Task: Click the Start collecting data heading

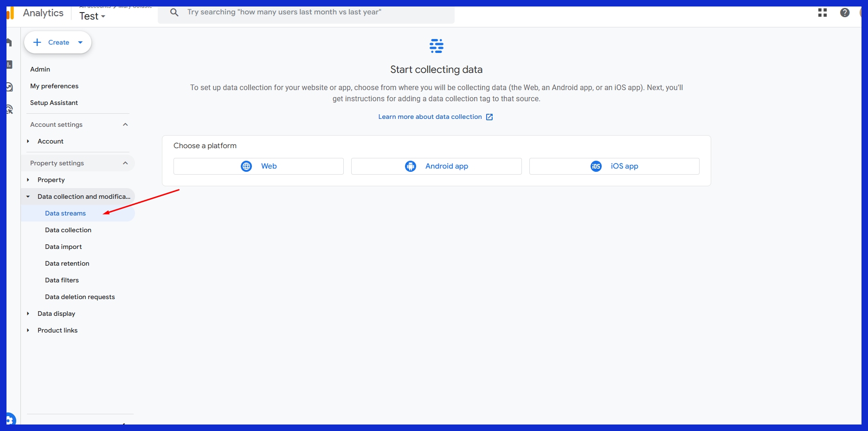Action: pyautogui.click(x=437, y=70)
